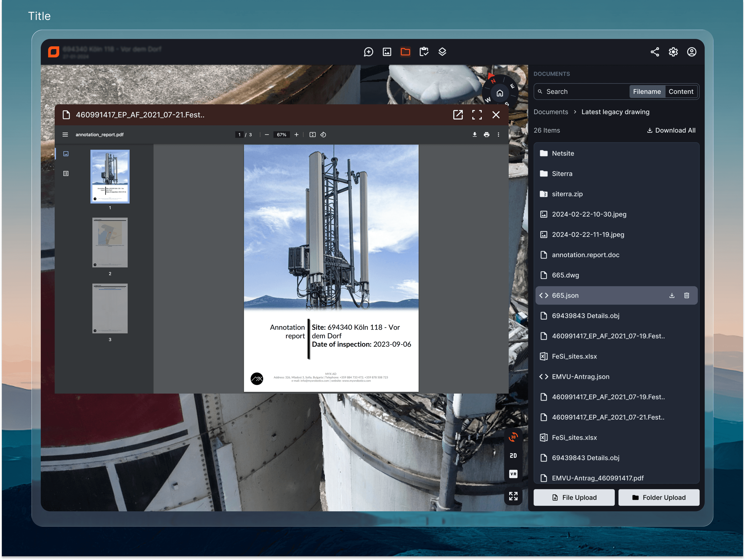Show document outline view in PDF sidebar
Image resolution: width=745 pixels, height=560 pixels.
pyautogui.click(x=66, y=174)
